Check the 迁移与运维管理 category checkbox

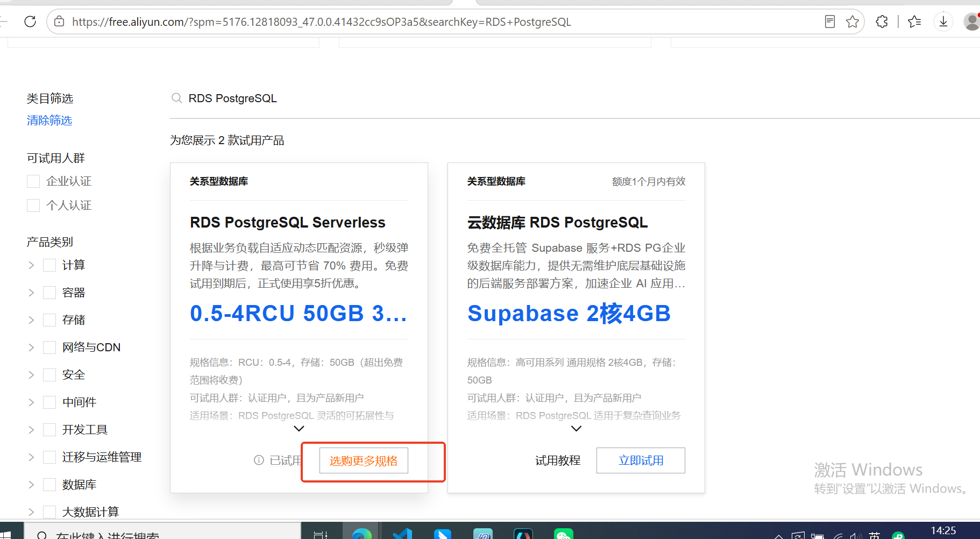click(x=49, y=457)
